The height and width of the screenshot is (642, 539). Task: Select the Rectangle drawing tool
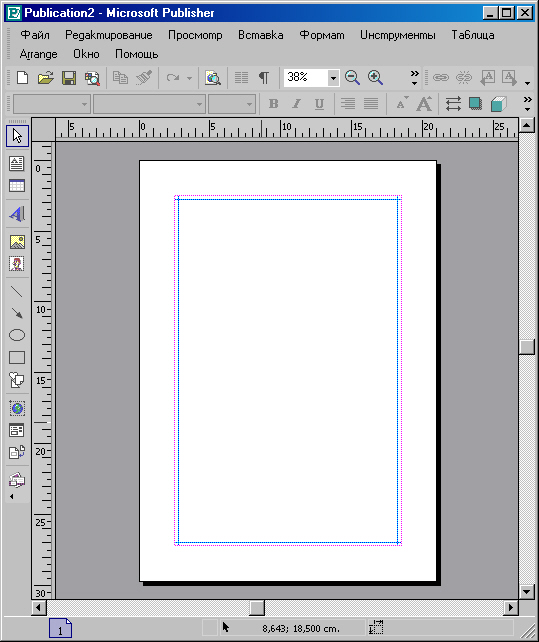[17, 358]
